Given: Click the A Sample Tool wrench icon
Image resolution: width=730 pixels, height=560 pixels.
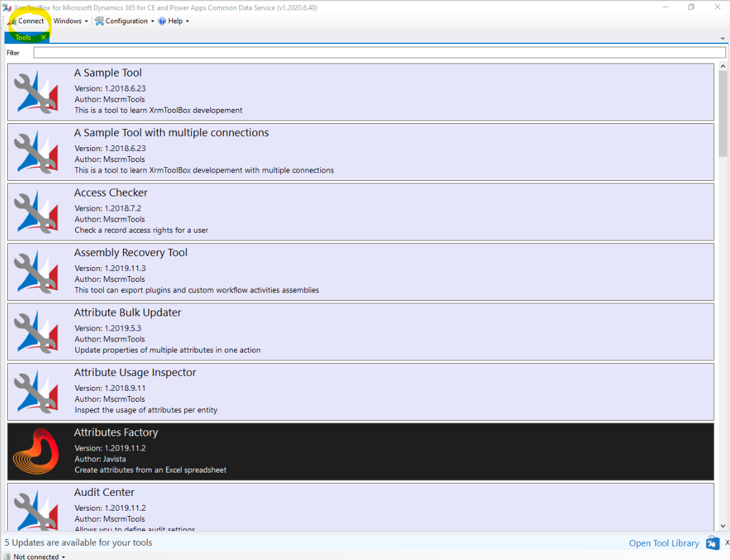Looking at the screenshot, I should pos(36,92).
